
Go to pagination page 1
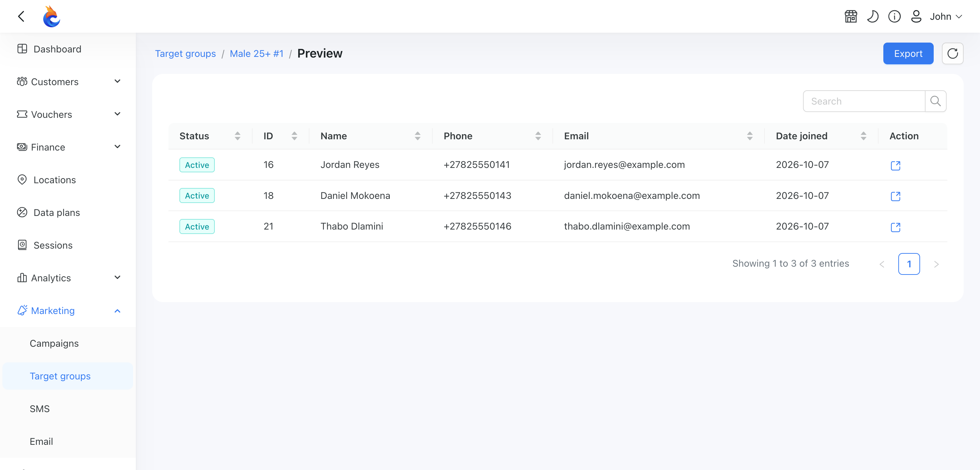(909, 264)
